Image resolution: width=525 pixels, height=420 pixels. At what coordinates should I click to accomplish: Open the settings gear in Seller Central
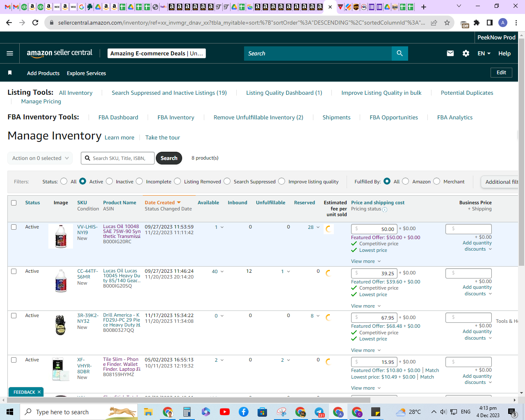pos(466,53)
